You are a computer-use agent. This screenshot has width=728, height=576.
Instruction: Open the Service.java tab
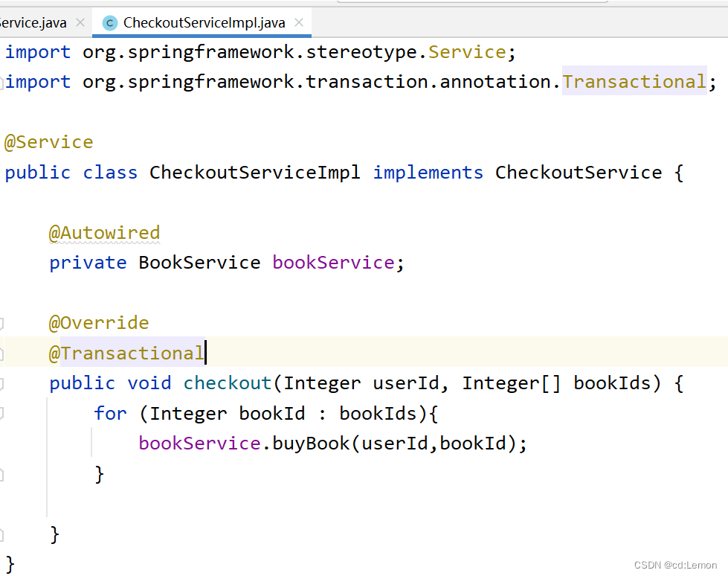pyautogui.click(x=33, y=22)
